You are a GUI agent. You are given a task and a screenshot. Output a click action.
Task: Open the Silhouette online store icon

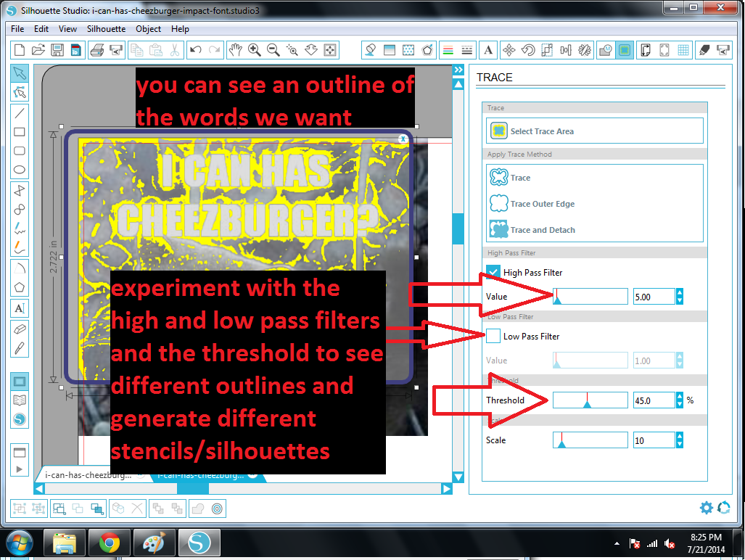tap(20, 419)
